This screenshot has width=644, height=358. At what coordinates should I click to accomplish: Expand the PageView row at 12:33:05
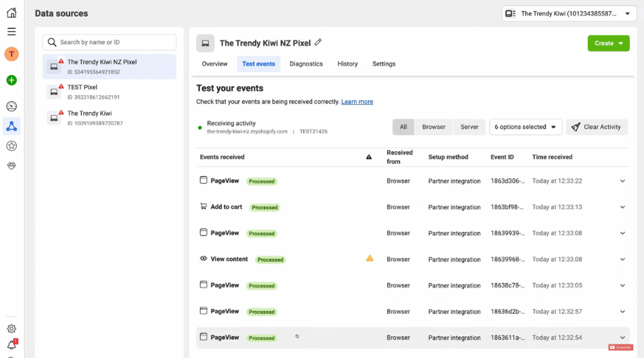(x=623, y=285)
